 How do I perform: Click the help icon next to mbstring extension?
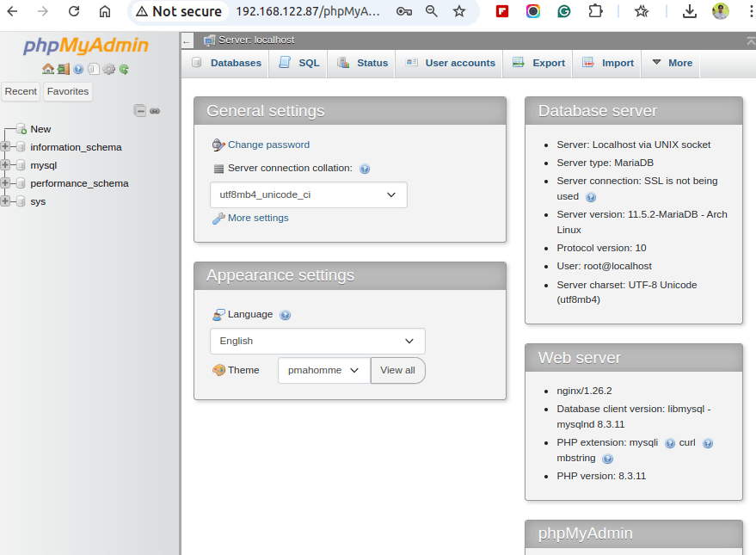click(608, 459)
